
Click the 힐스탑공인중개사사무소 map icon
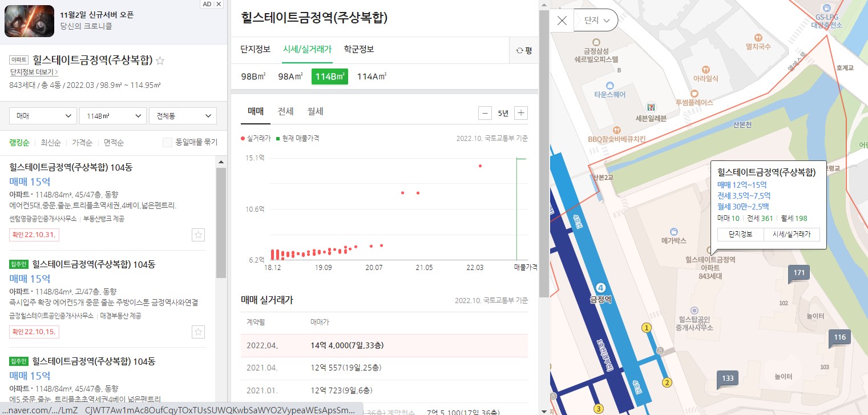[x=694, y=310]
